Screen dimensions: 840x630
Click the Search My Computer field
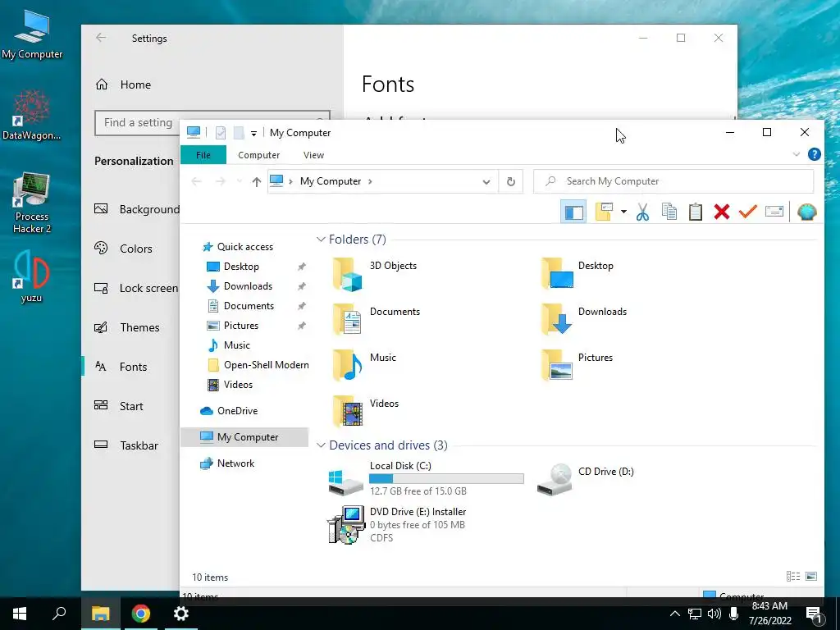674,181
